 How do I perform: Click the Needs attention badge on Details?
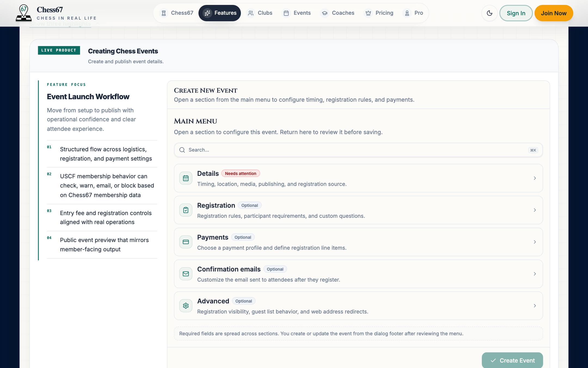[241, 173]
